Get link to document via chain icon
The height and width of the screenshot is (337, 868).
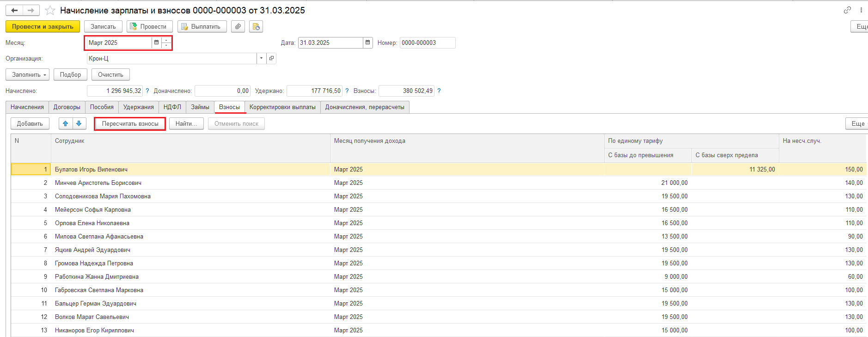click(x=847, y=10)
